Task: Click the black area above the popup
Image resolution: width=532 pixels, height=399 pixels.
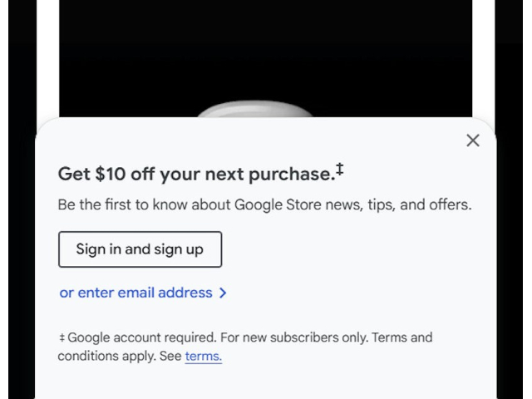Action: click(266, 50)
